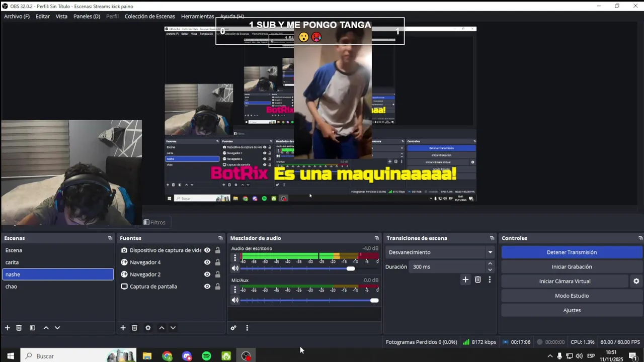Screen dimensions: 644x362
Task: Undock the Mezclador de audio panel
Action: 377,238
